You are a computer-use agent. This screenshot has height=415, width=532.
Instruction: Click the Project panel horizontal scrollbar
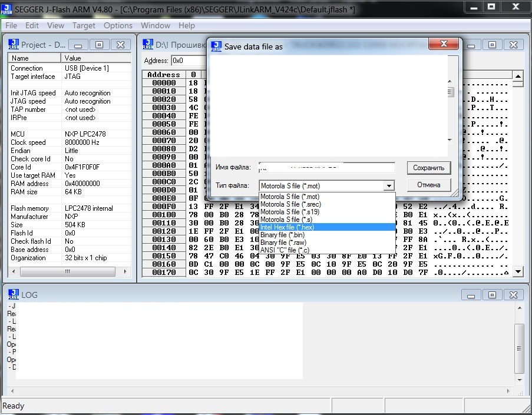[70, 271]
